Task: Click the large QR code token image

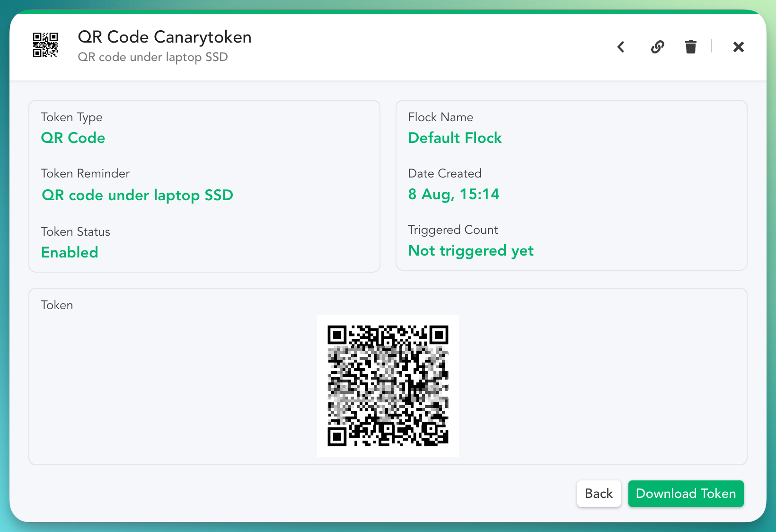Action: tap(388, 386)
